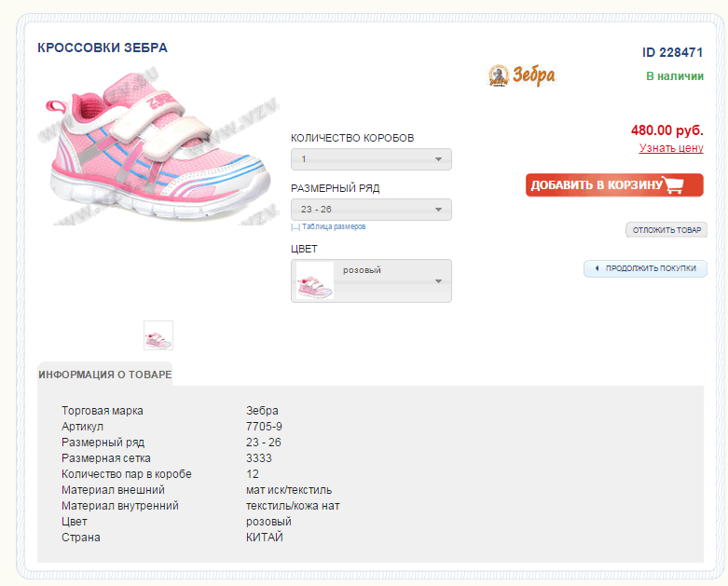Viewport: 728px width, 586px height.
Task: Expand the Количество коробов dropdown
Action: click(371, 159)
